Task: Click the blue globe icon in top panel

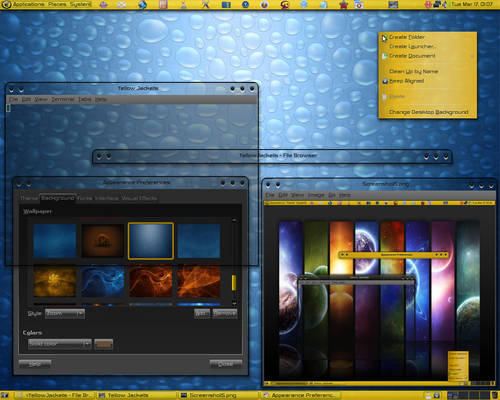Action: [x=143, y=5]
